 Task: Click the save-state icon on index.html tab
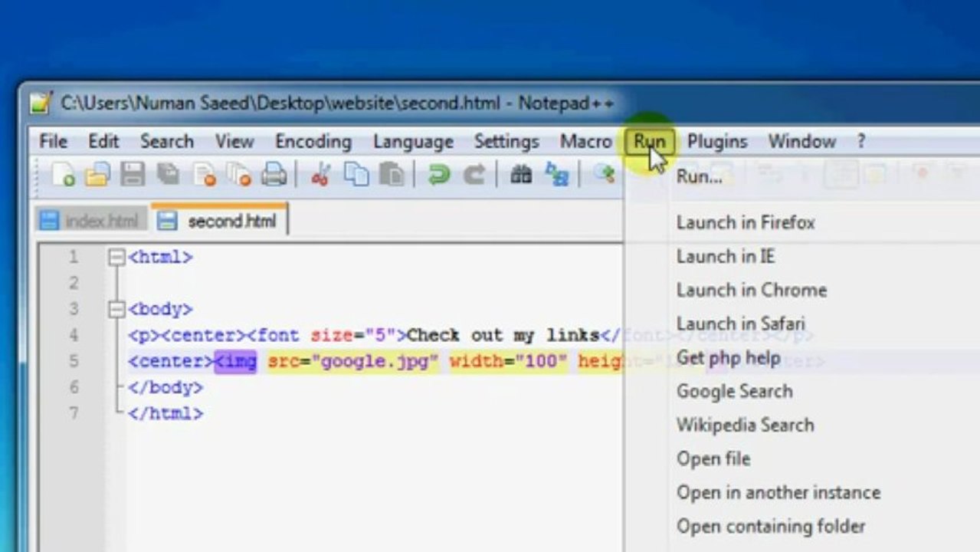(49, 222)
